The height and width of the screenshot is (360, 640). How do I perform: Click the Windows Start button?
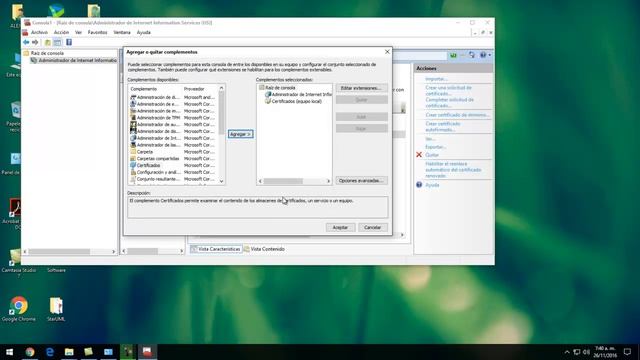pos(9,352)
